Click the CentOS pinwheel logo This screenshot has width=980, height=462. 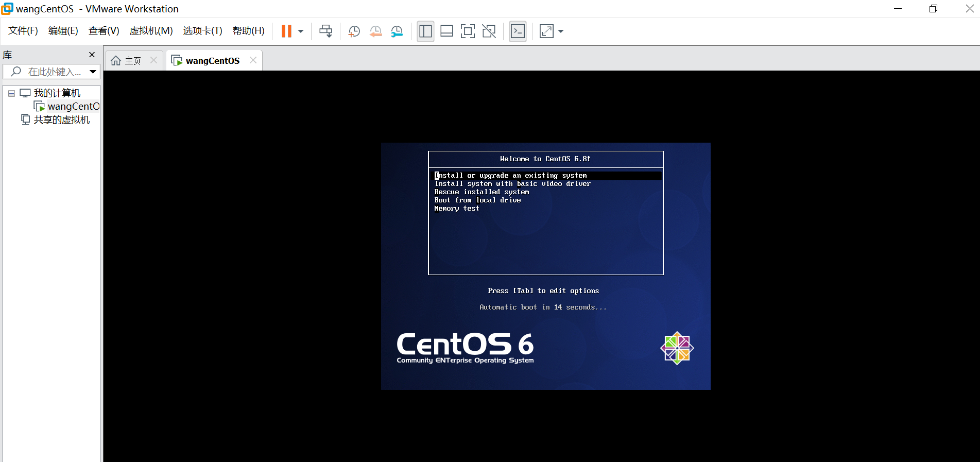pyautogui.click(x=677, y=348)
